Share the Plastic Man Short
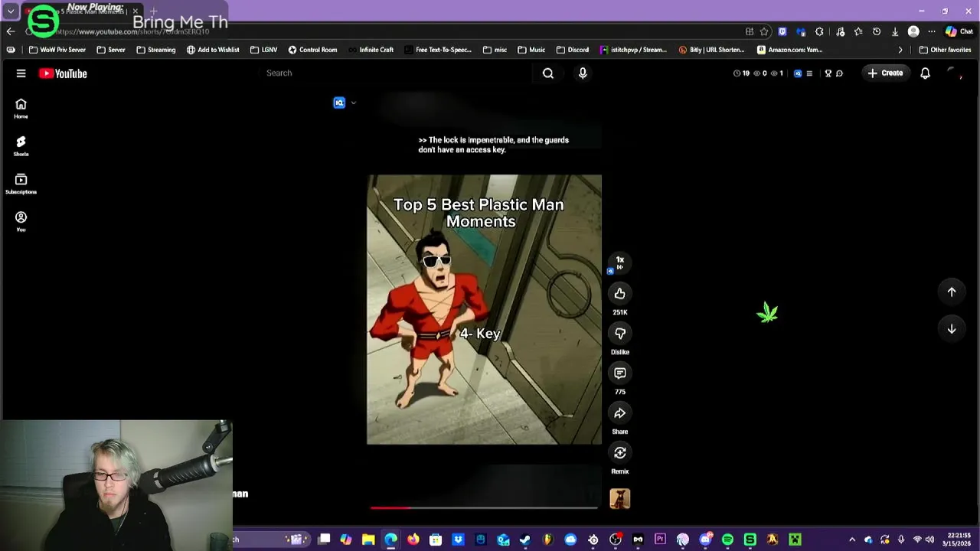Image resolution: width=980 pixels, height=551 pixels. pyautogui.click(x=620, y=413)
